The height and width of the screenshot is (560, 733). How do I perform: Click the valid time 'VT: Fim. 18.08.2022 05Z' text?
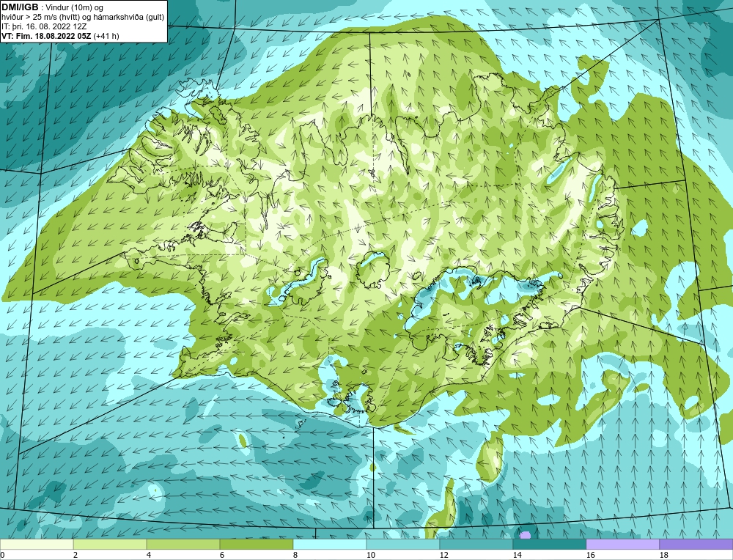click(47, 36)
